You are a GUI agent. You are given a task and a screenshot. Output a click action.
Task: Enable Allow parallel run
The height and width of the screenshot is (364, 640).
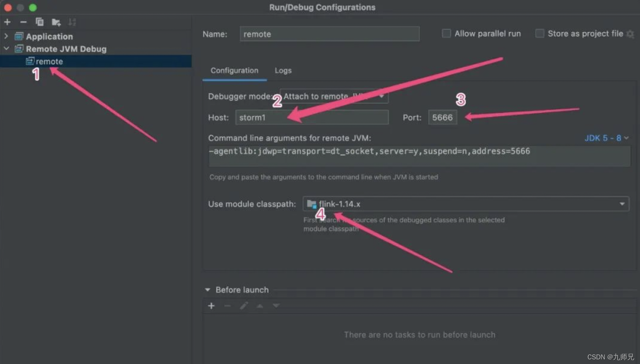coord(446,33)
